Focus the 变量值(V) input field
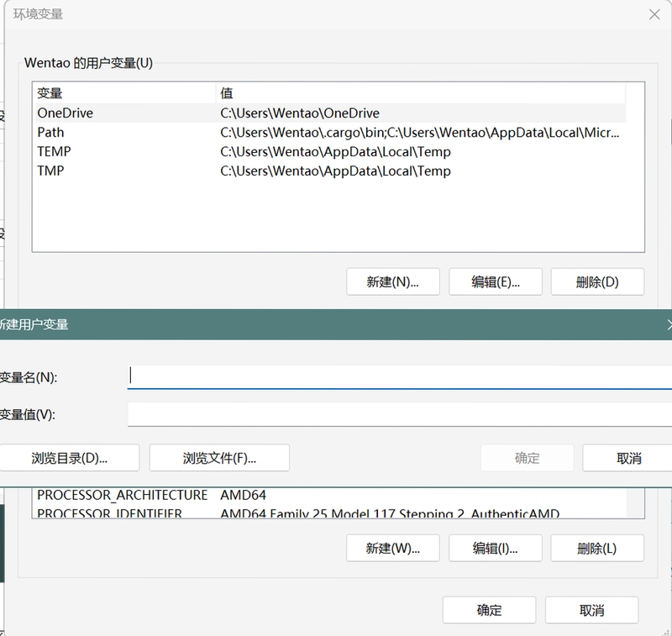Viewport: 672px width, 636px height. [x=400, y=414]
